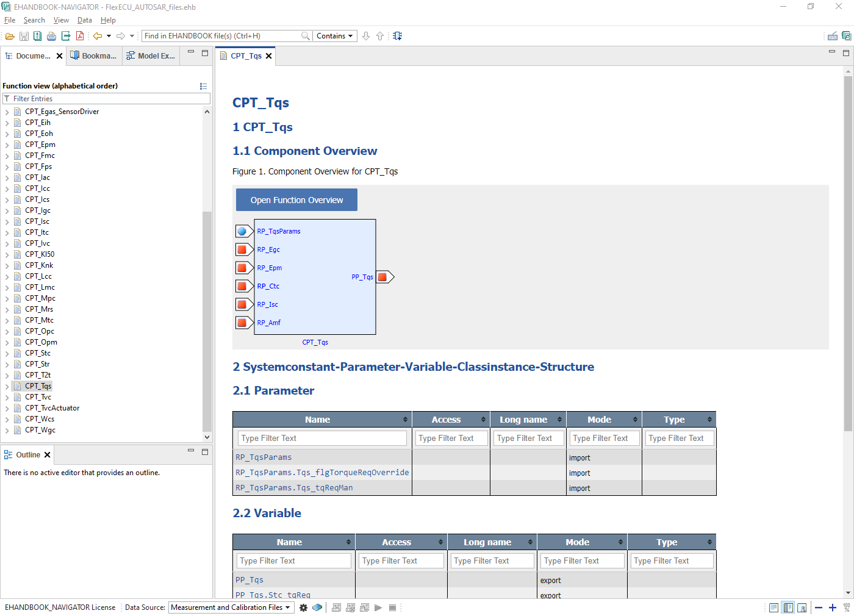Image resolution: width=854 pixels, height=616 pixels.
Task: Zoom in with the plus icon
Action: 832,607
